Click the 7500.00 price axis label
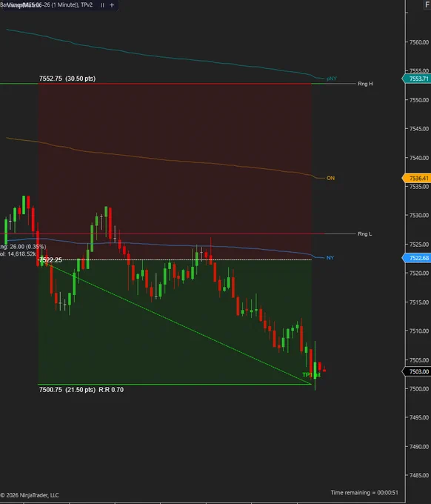Image resolution: width=431 pixels, height=504 pixels. point(419,388)
